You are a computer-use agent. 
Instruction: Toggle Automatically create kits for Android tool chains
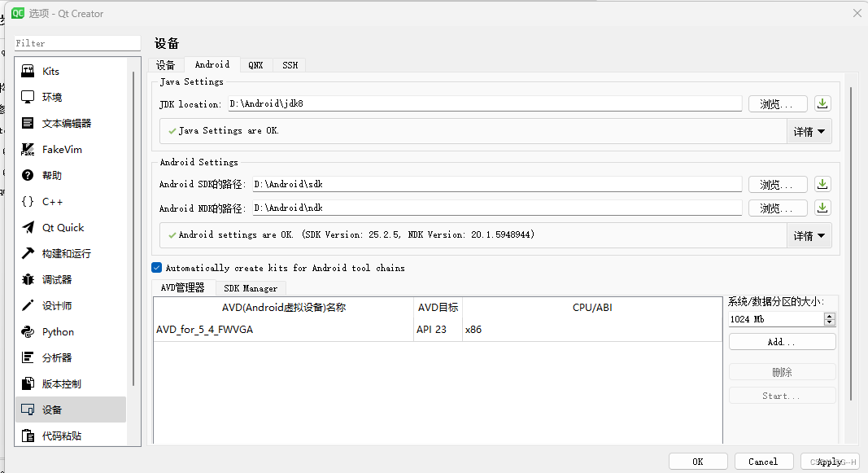(x=156, y=267)
